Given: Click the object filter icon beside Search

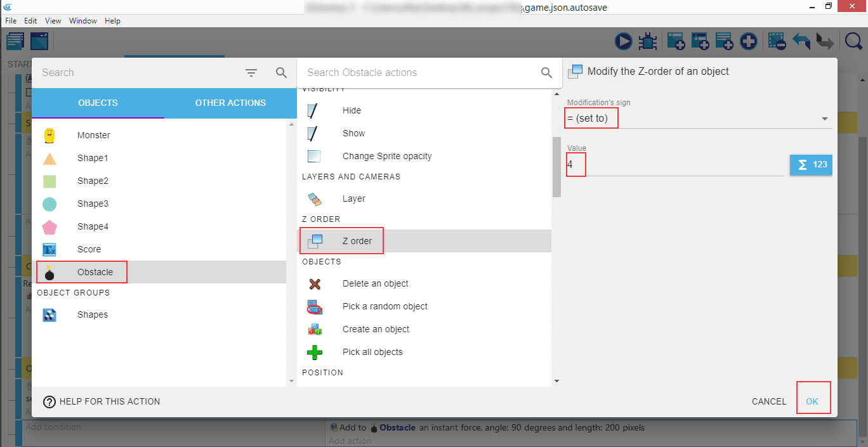Looking at the screenshot, I should pos(251,73).
